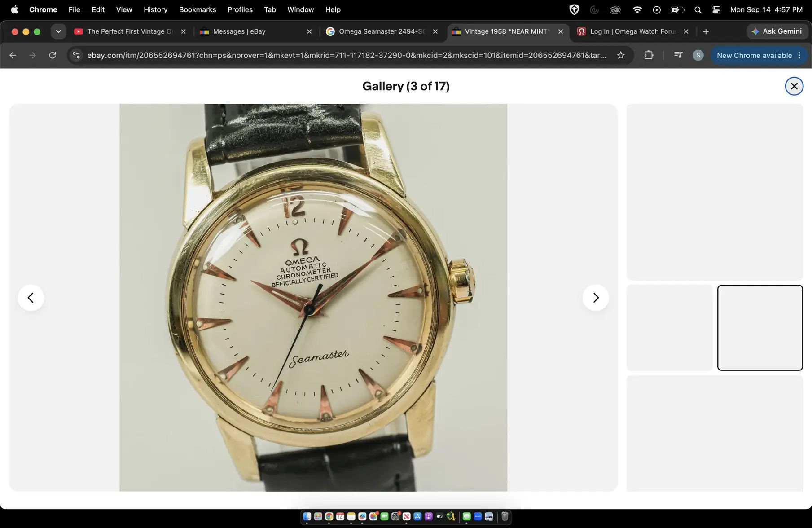Navigate forward in Chrome
The width and height of the screenshot is (812, 528).
(x=32, y=55)
